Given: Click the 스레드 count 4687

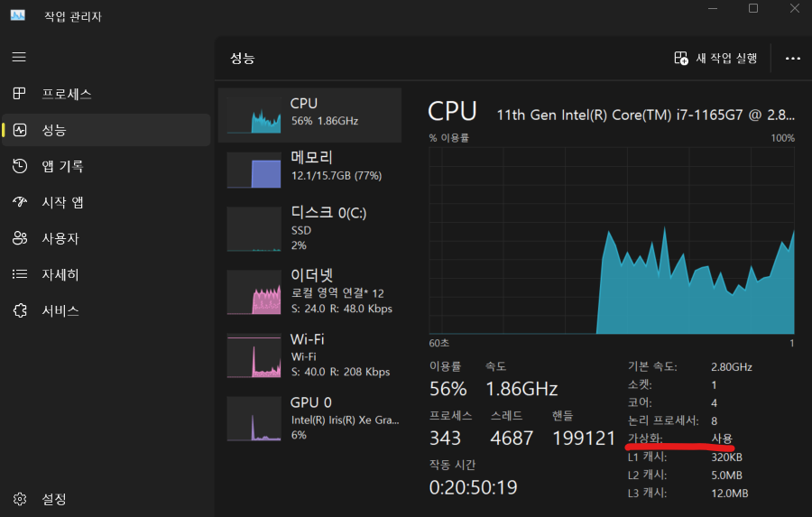Looking at the screenshot, I should point(512,439).
